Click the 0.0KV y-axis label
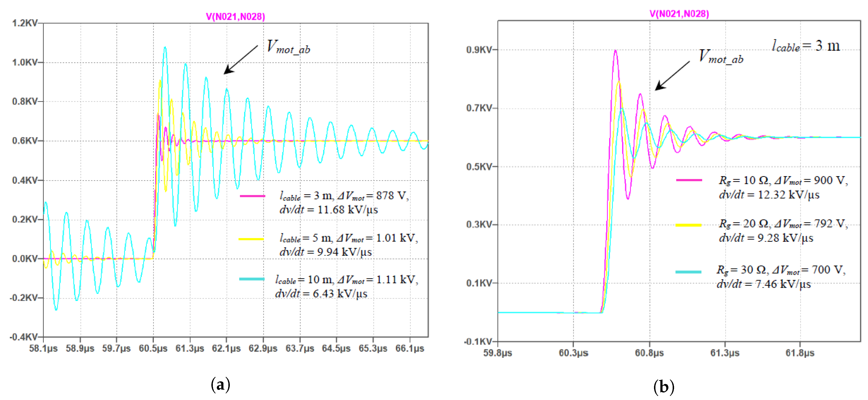This screenshot has height=400, width=868. [x=25, y=259]
